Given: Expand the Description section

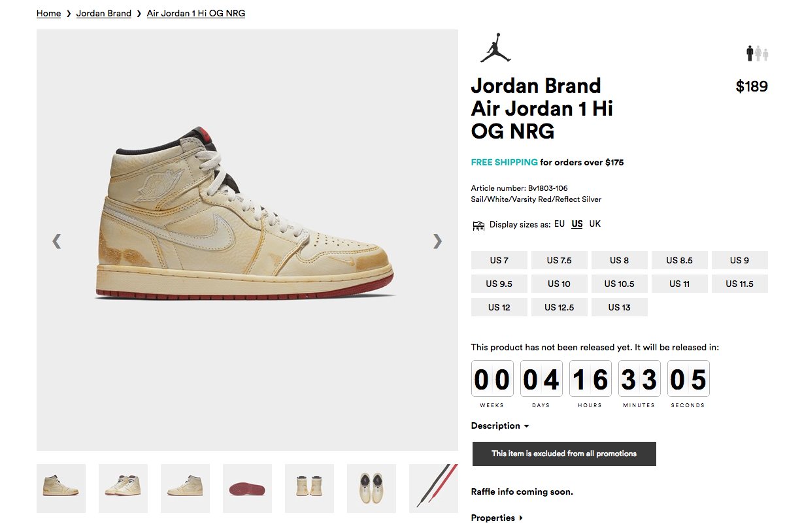Looking at the screenshot, I should (x=500, y=425).
